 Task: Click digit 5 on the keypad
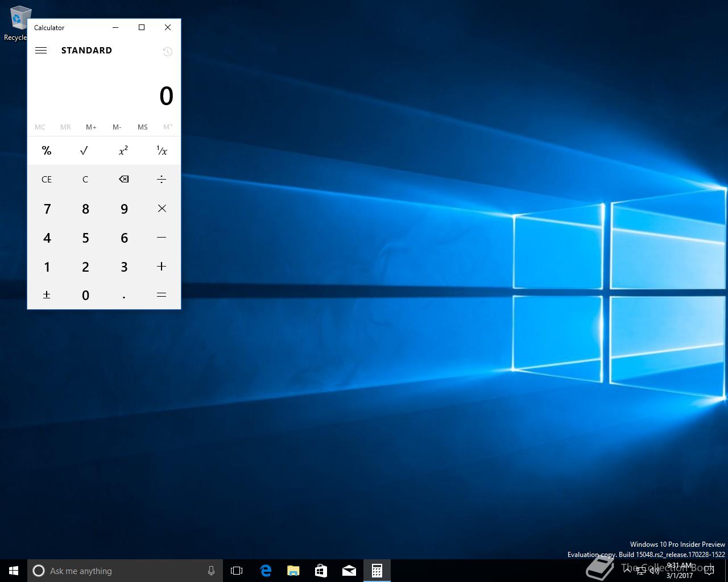85,238
